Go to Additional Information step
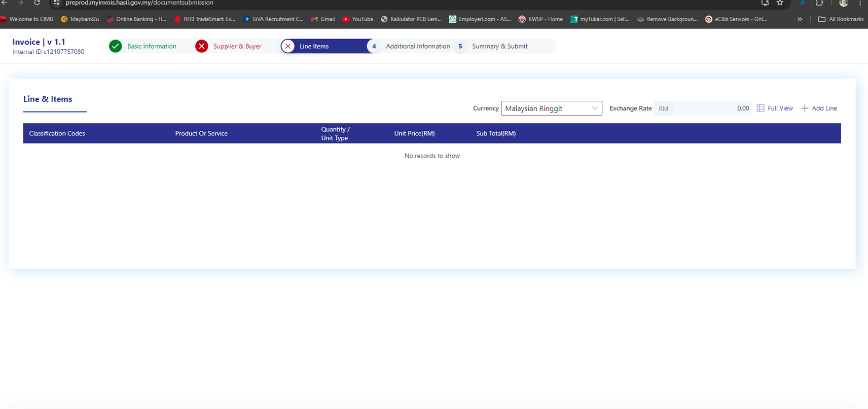Image resolution: width=868 pixels, height=409 pixels. click(418, 46)
